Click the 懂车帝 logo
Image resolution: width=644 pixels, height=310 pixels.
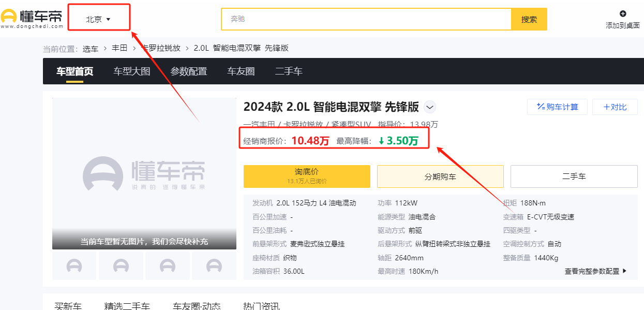(x=32, y=19)
